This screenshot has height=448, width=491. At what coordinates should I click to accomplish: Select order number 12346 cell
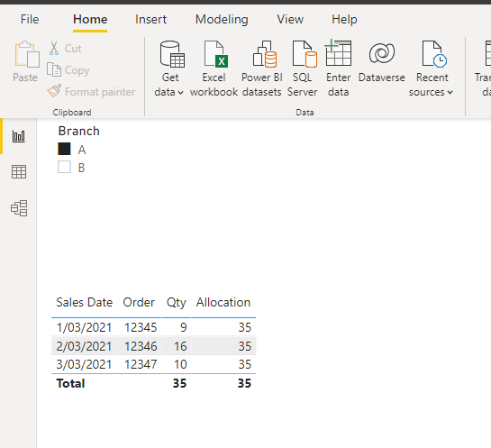pos(141,346)
